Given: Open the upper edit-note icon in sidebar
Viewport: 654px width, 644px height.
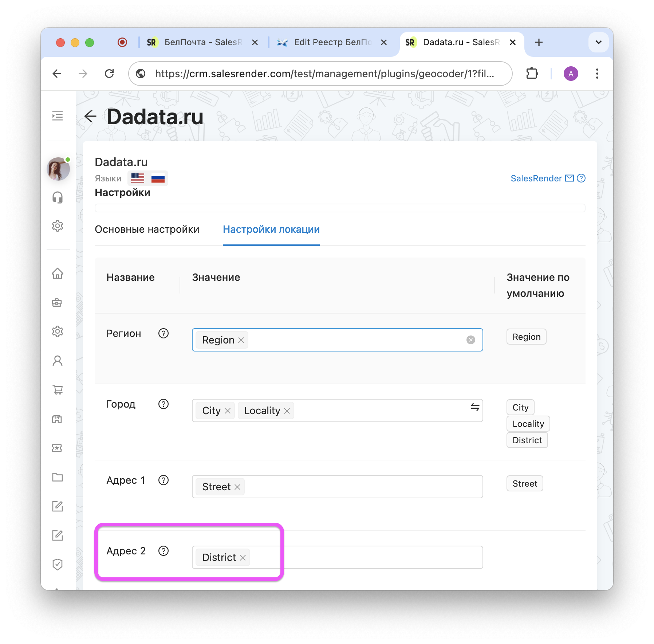Looking at the screenshot, I should pyautogui.click(x=58, y=506).
